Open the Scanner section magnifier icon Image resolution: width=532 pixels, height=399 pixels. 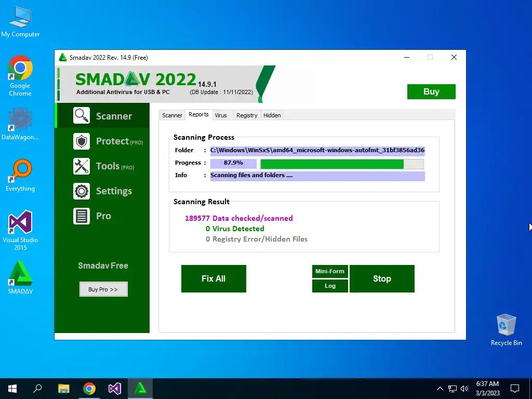pyautogui.click(x=82, y=116)
